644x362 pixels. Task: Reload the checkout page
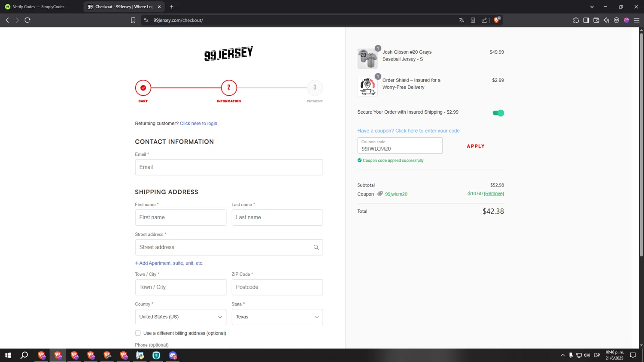pos(27,20)
